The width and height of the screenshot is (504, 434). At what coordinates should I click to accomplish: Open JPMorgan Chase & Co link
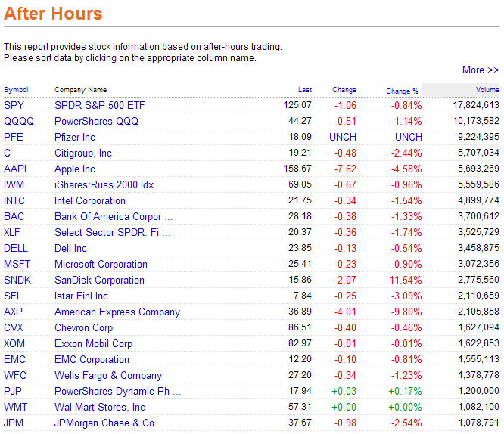pyautogui.click(x=104, y=423)
